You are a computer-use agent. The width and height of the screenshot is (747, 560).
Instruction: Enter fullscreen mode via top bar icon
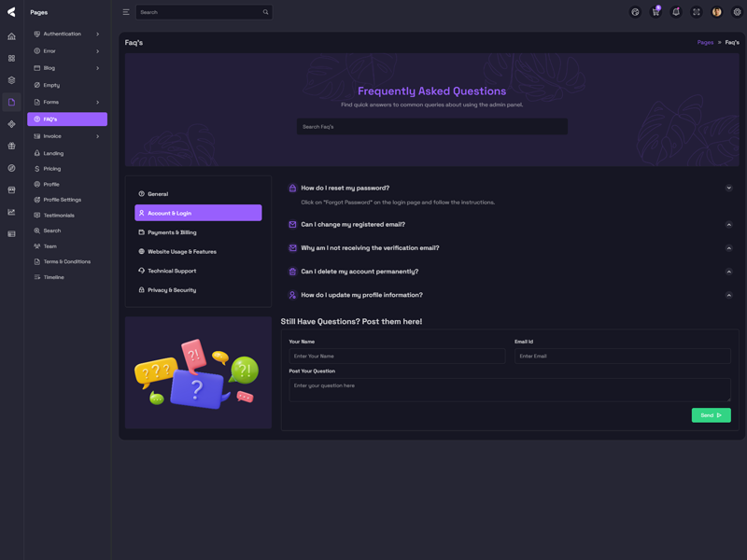tap(697, 12)
